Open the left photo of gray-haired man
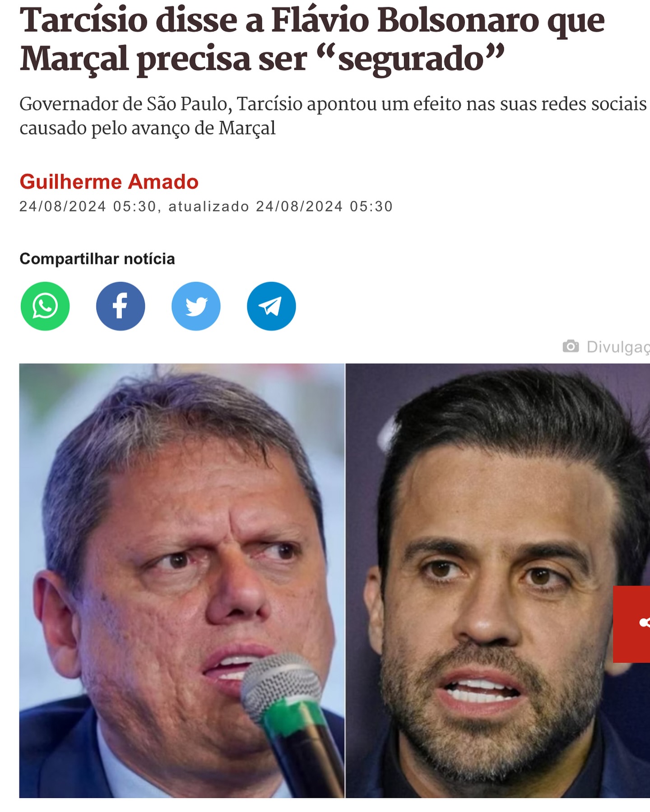 pyautogui.click(x=182, y=581)
